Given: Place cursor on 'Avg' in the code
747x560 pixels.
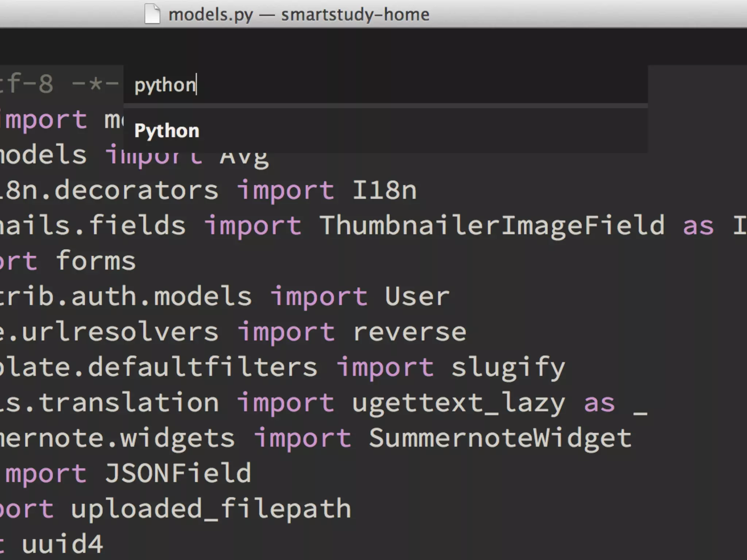Looking at the screenshot, I should coord(244,159).
